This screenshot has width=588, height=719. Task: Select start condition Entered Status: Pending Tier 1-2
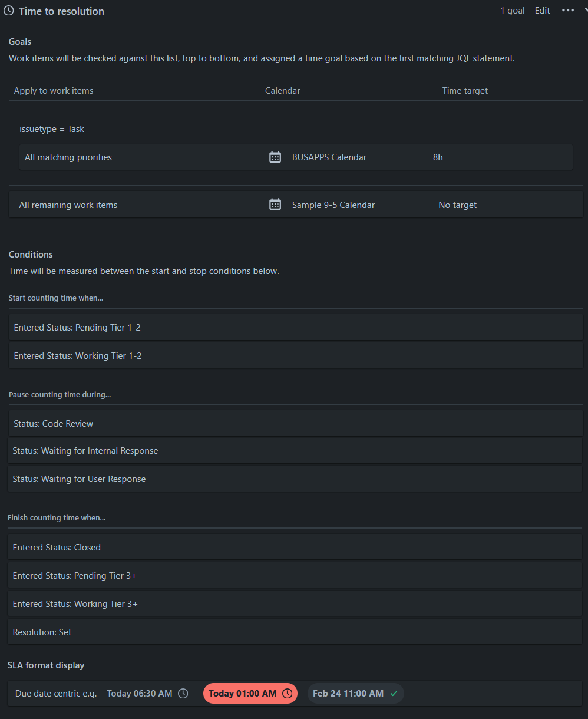(296, 328)
